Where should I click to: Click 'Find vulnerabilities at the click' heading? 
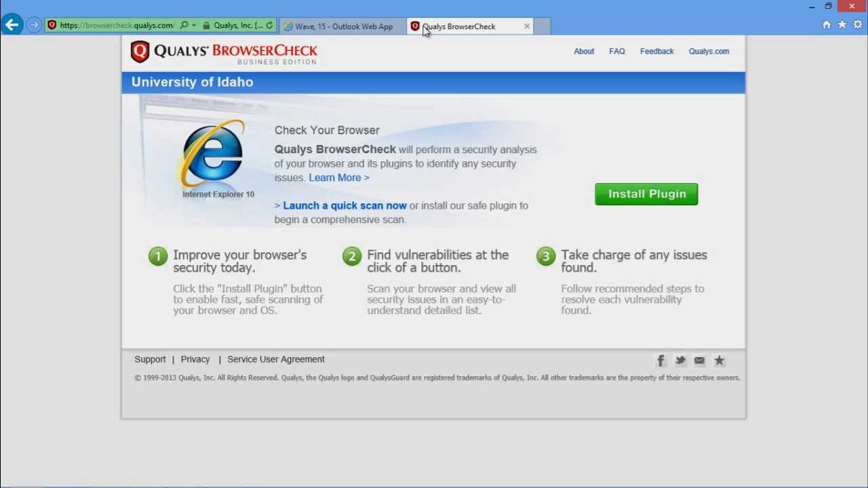click(438, 261)
